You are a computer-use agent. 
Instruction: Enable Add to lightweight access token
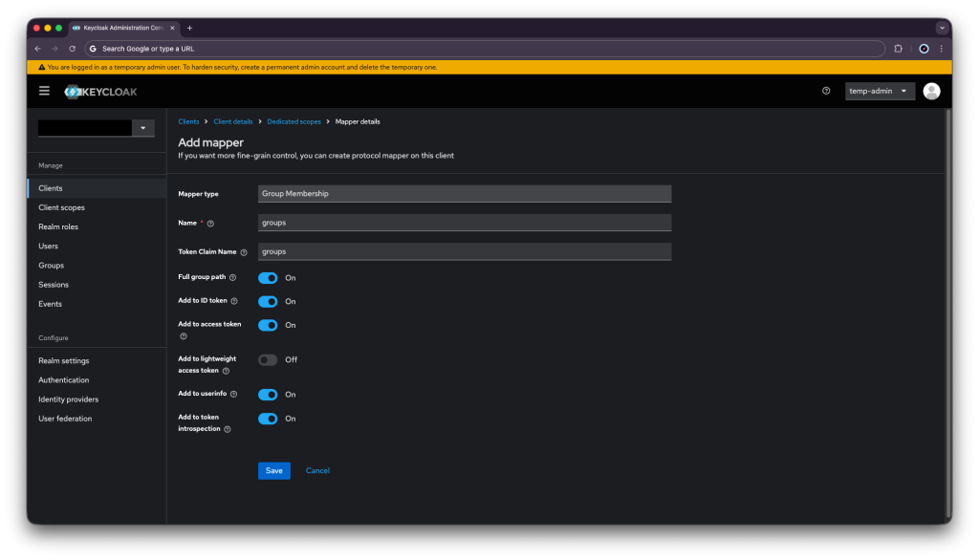click(x=268, y=360)
